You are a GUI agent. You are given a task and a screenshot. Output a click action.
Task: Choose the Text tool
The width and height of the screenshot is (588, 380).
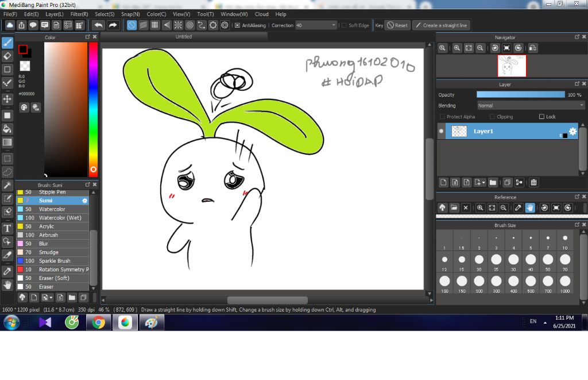pyautogui.click(x=7, y=228)
